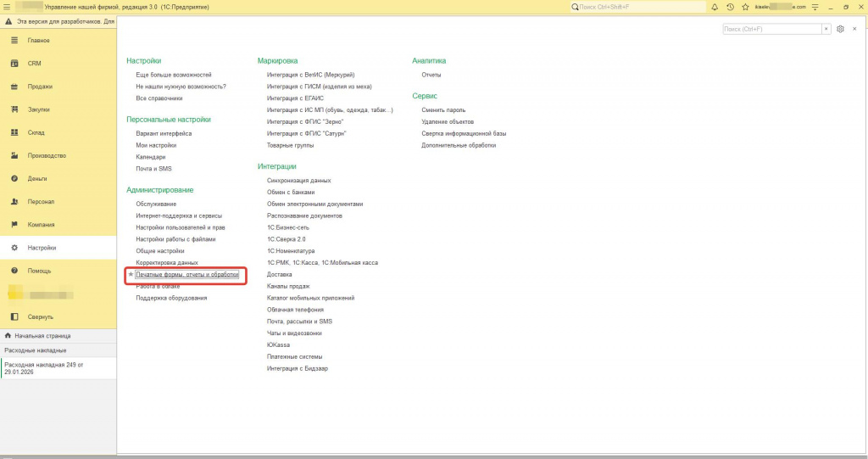This screenshot has width=868, height=459.
Task: Open the Персонал section
Action: pos(58,202)
